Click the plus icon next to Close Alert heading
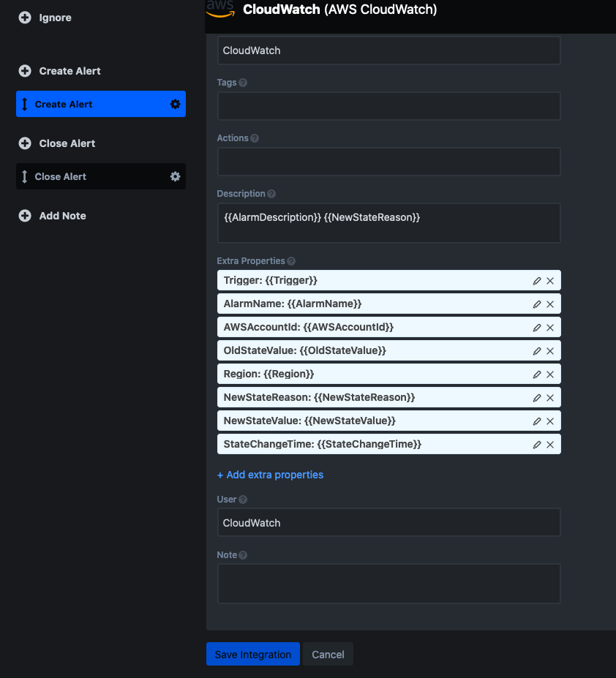The height and width of the screenshot is (678, 616). point(25,143)
